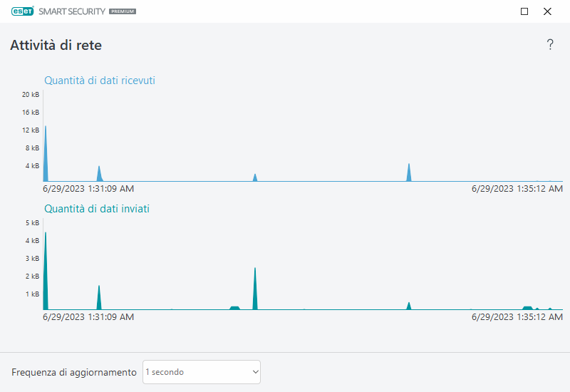Screen dimensions: 570x392
Task: Click the Quantità di dati ricevuti title
Action: [x=100, y=81]
